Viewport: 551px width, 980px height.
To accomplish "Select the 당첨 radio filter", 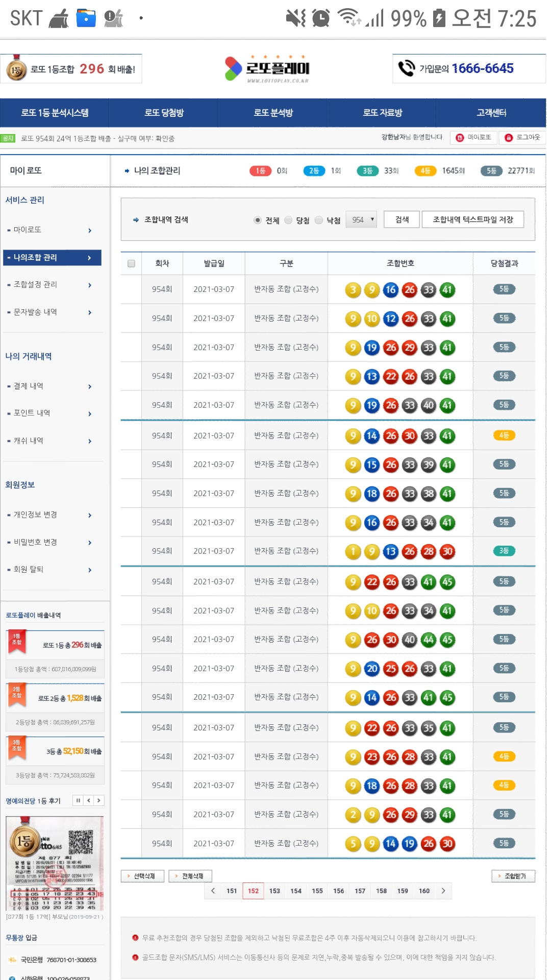I will tap(289, 220).
